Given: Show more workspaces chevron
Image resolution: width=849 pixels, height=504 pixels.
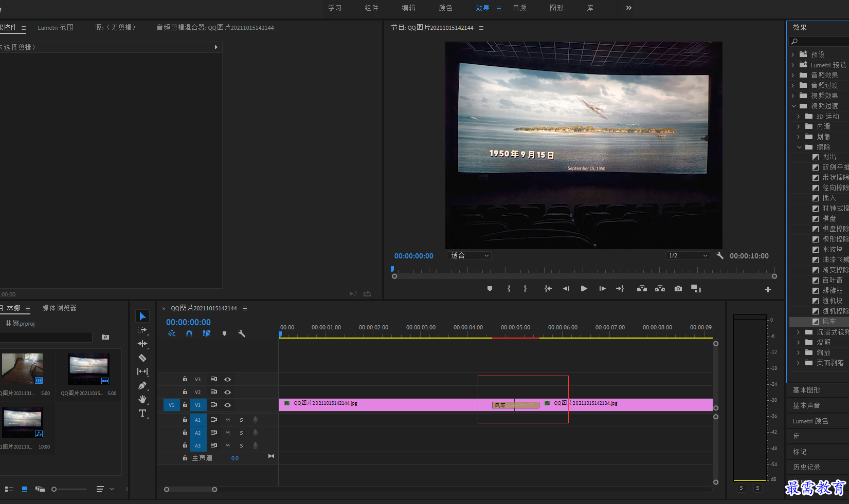Looking at the screenshot, I should tap(629, 8).
